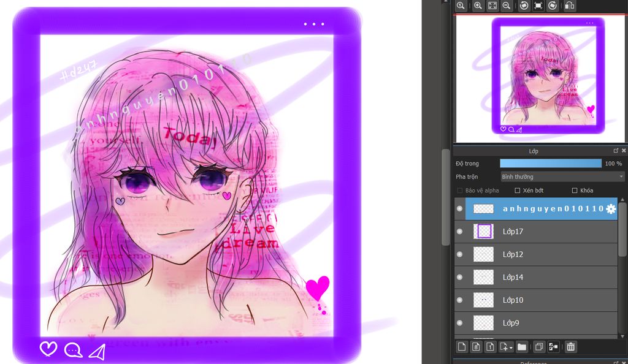Enable the Xén bớt checkbox
Viewport: 628px width, 364px height.
pos(518,191)
